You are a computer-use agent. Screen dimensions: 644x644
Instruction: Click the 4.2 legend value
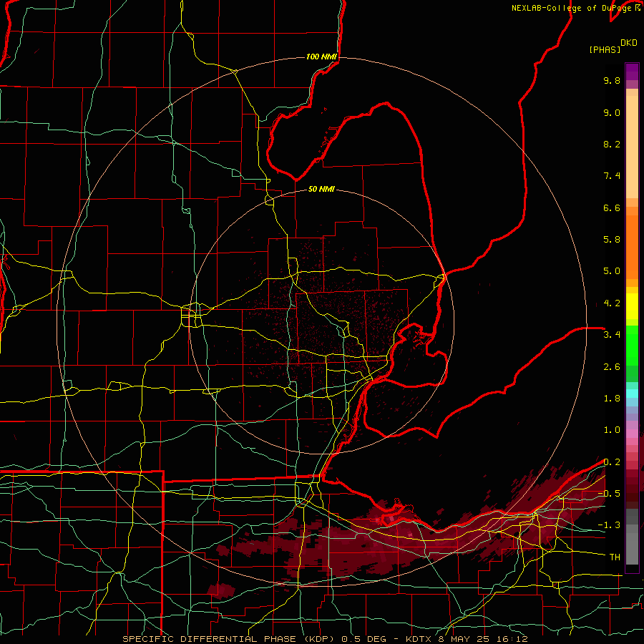pos(612,303)
